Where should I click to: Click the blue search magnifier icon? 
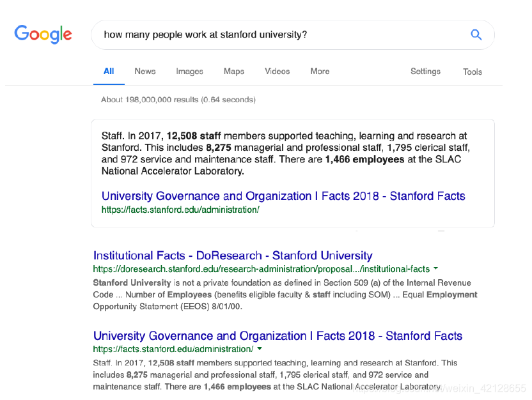tap(476, 35)
